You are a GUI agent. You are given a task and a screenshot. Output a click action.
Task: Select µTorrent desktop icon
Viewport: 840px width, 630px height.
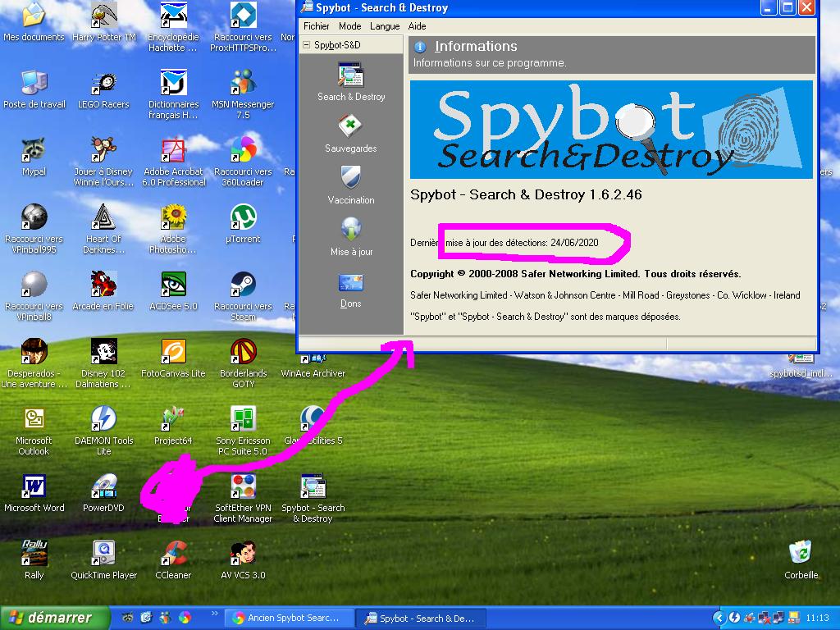point(243,225)
